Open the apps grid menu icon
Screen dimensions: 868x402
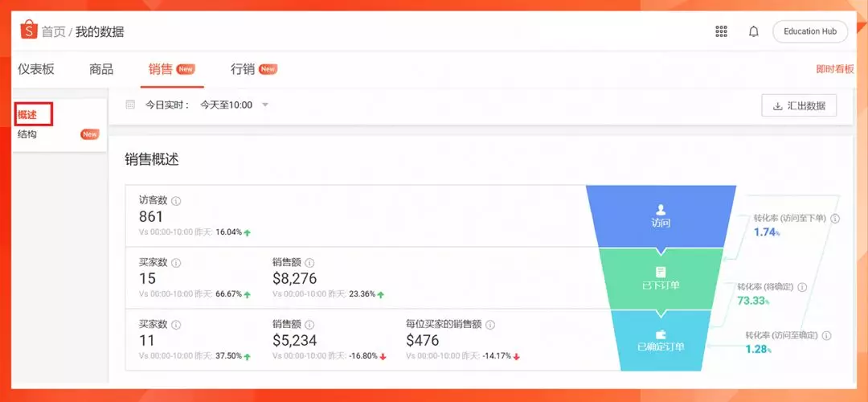(x=721, y=31)
